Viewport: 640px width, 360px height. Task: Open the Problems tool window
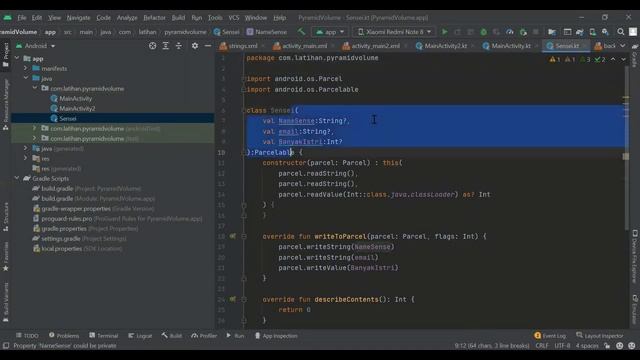pos(64,336)
